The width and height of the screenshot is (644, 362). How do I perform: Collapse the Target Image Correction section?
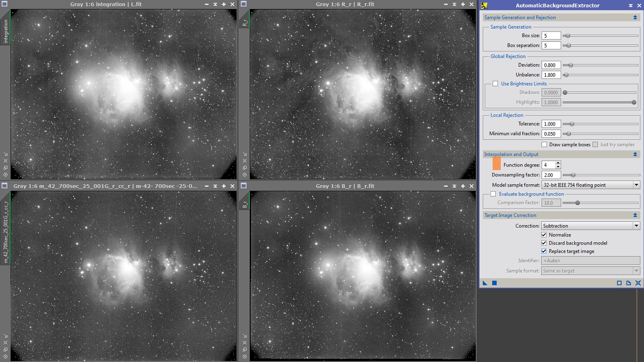pyautogui.click(x=635, y=215)
